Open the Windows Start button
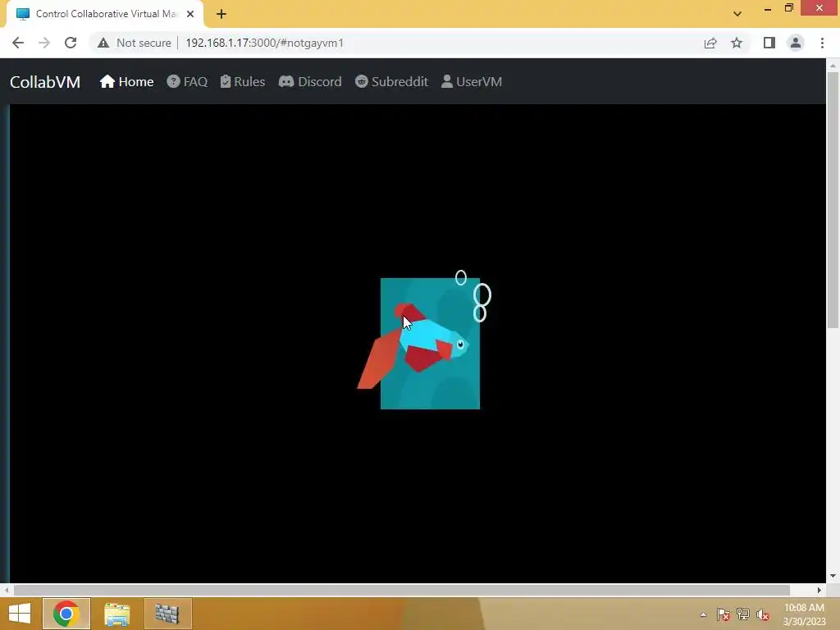Viewport: 840px width, 630px height. pyautogui.click(x=20, y=614)
